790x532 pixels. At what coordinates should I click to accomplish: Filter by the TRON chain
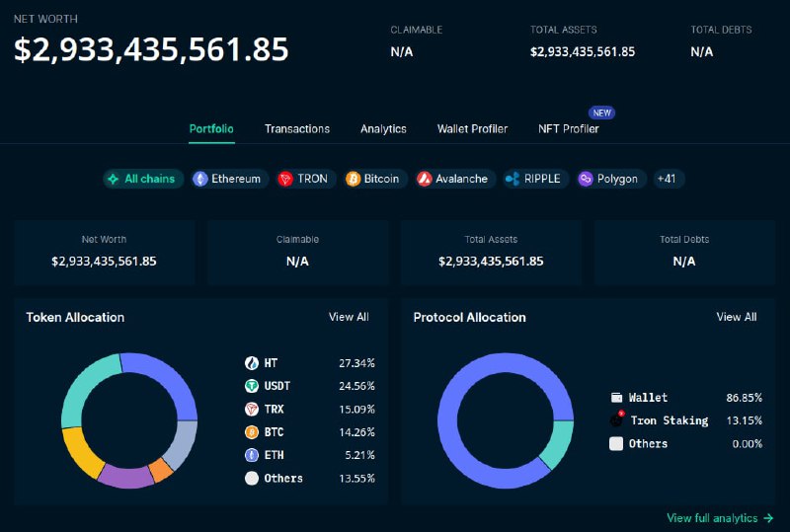[305, 179]
